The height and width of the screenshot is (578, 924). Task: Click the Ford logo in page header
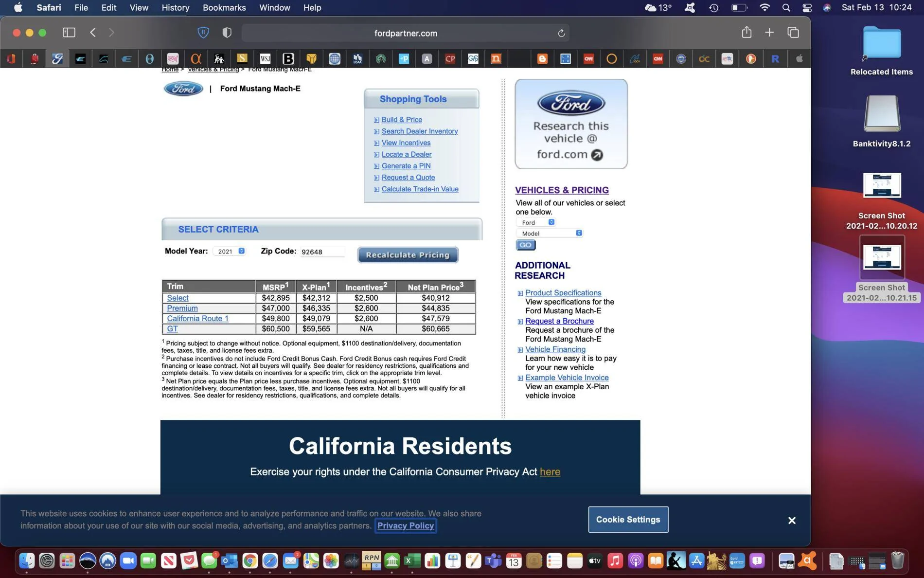pos(183,89)
